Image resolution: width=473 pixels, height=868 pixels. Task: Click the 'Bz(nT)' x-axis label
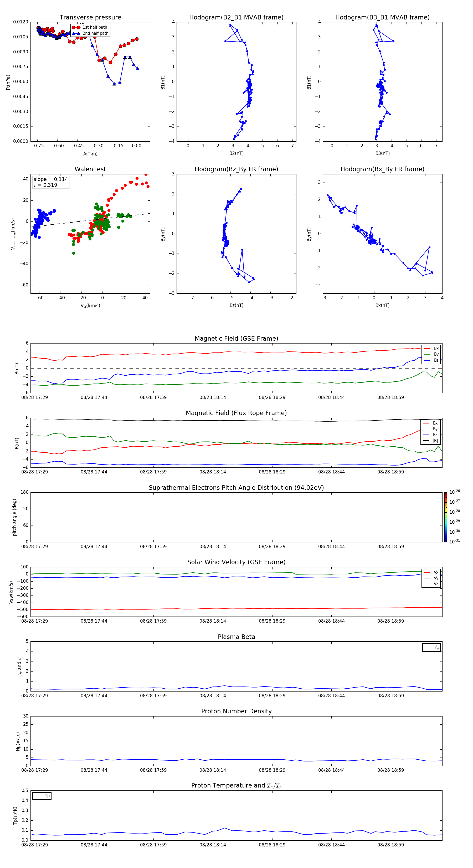click(236, 305)
